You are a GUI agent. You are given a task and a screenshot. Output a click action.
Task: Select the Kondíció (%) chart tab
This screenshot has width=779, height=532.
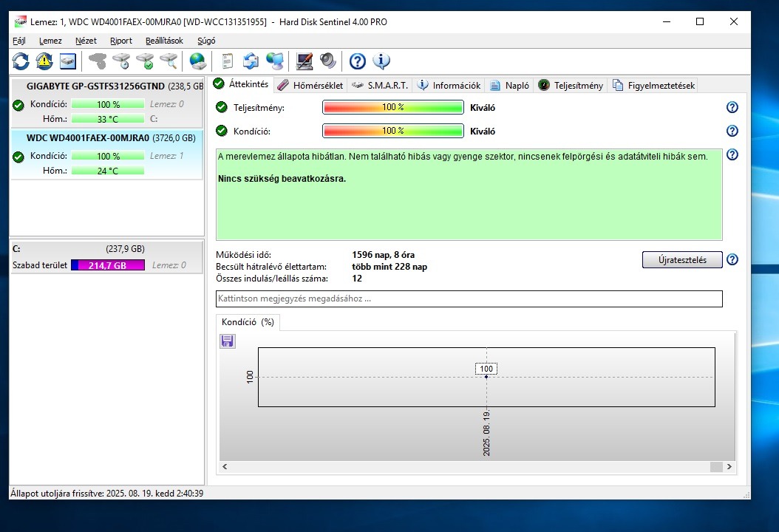tap(248, 322)
